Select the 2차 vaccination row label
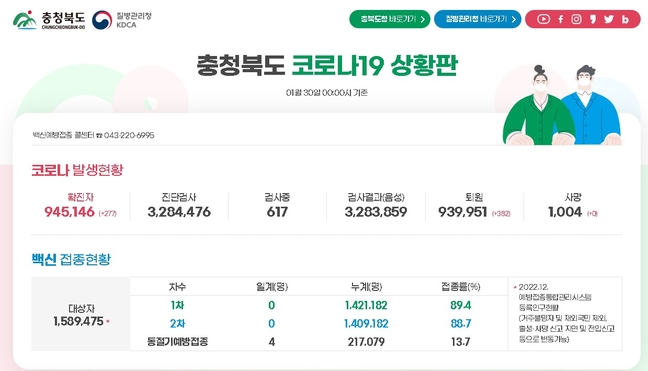 (177, 323)
